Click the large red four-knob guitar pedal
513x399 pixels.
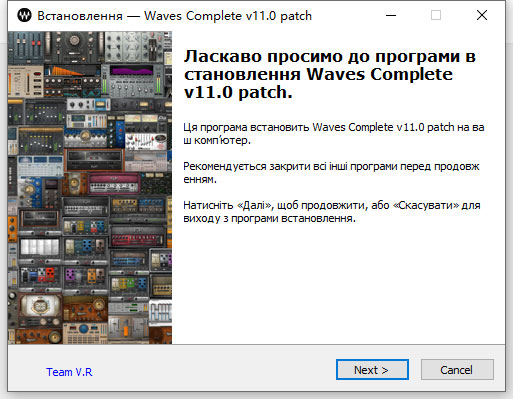tap(50, 273)
